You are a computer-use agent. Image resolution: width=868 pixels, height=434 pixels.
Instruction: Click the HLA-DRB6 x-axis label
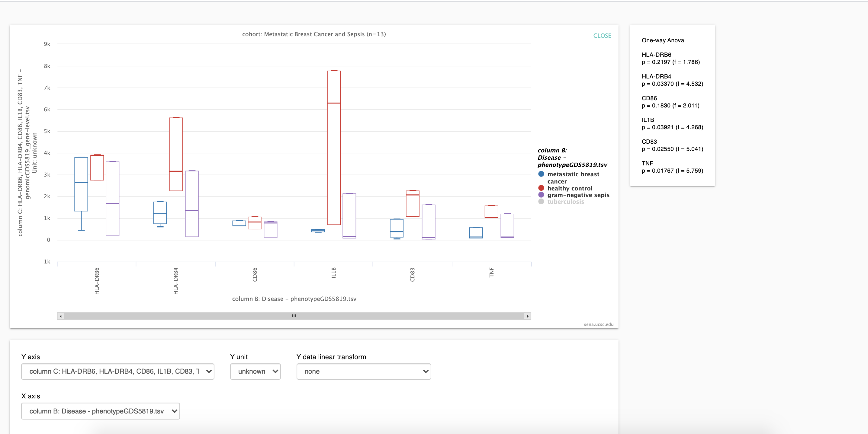point(97,281)
